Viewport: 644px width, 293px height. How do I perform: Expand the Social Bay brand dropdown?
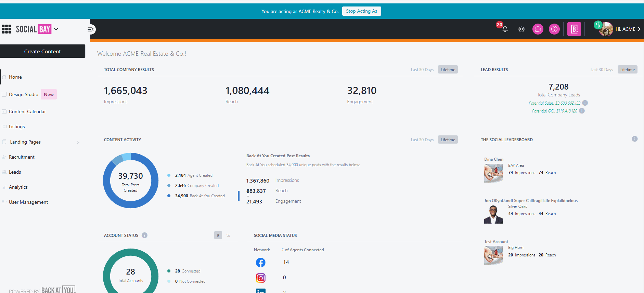coord(56,29)
